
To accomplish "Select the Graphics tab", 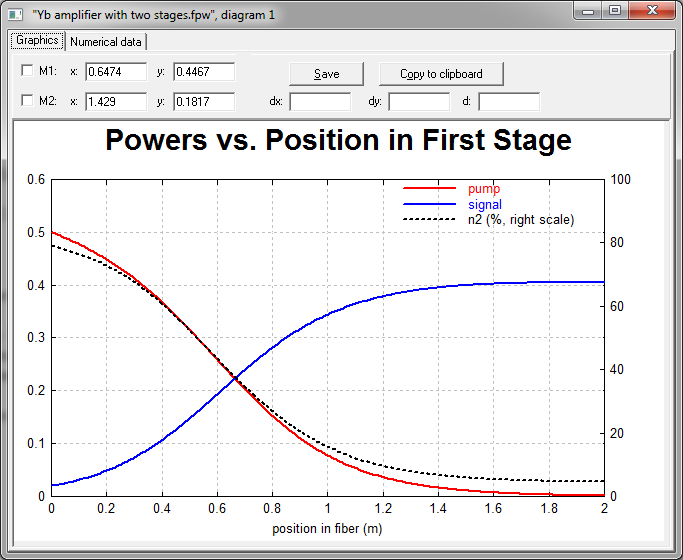I will [x=37, y=41].
